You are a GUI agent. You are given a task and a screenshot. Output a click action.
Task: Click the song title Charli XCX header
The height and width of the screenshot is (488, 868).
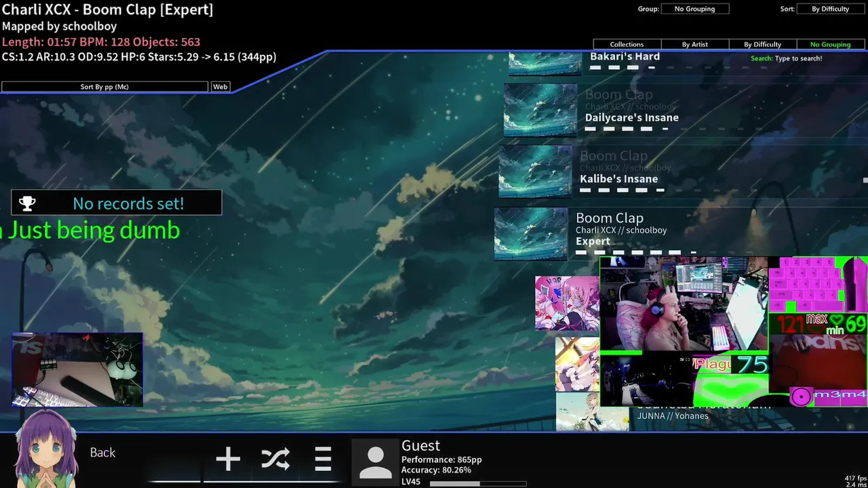107,9
